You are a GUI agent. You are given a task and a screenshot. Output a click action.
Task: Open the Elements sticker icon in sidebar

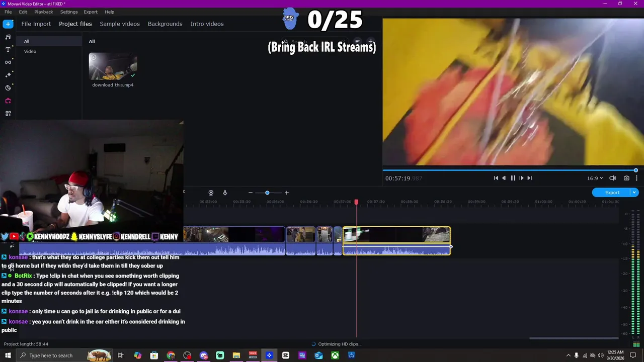pos(8,87)
